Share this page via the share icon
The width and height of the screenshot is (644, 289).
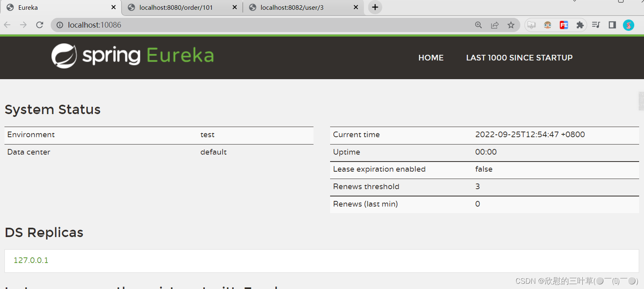pyautogui.click(x=495, y=25)
